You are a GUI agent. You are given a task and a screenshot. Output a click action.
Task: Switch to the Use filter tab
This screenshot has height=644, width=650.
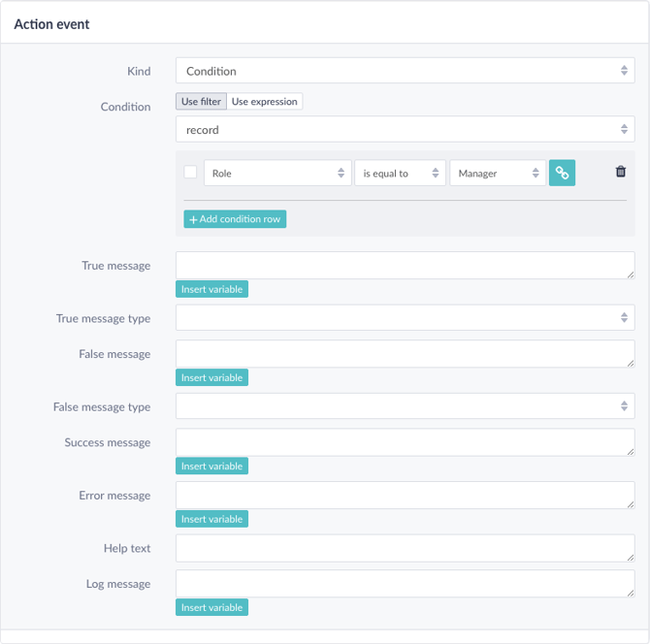click(x=201, y=102)
